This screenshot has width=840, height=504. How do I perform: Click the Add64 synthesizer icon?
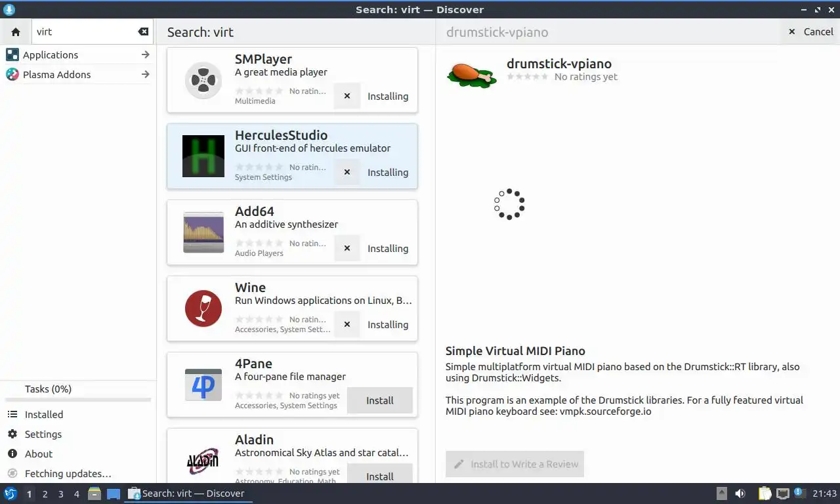pos(203,232)
